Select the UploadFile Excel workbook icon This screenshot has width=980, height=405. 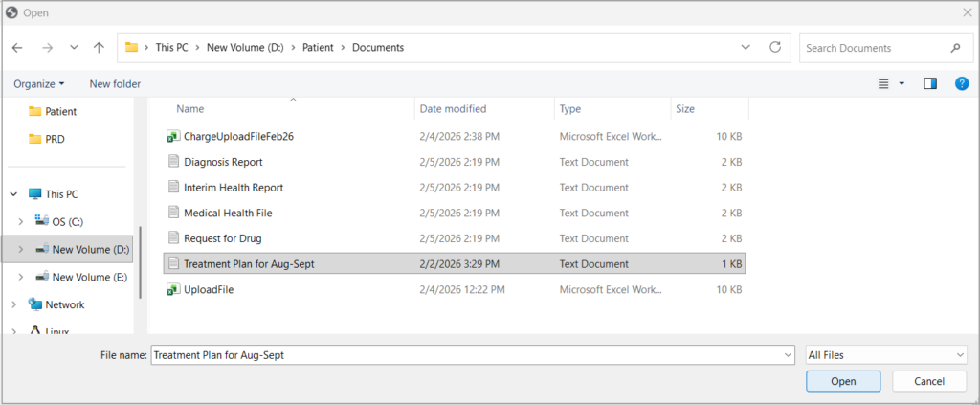coord(173,289)
